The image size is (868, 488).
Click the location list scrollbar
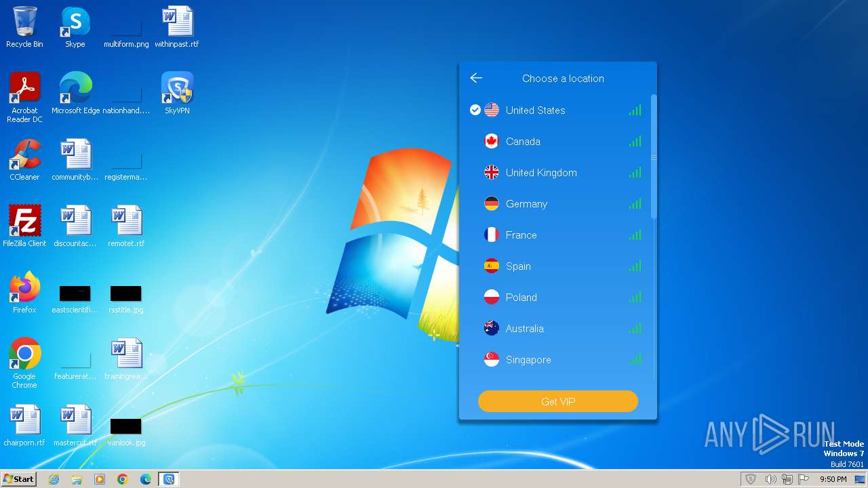[654, 157]
